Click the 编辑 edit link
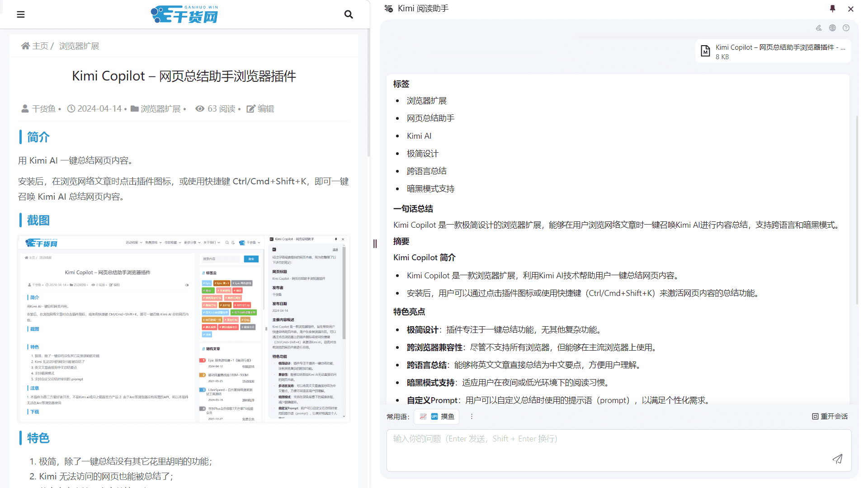The image size is (868, 488). point(266,109)
